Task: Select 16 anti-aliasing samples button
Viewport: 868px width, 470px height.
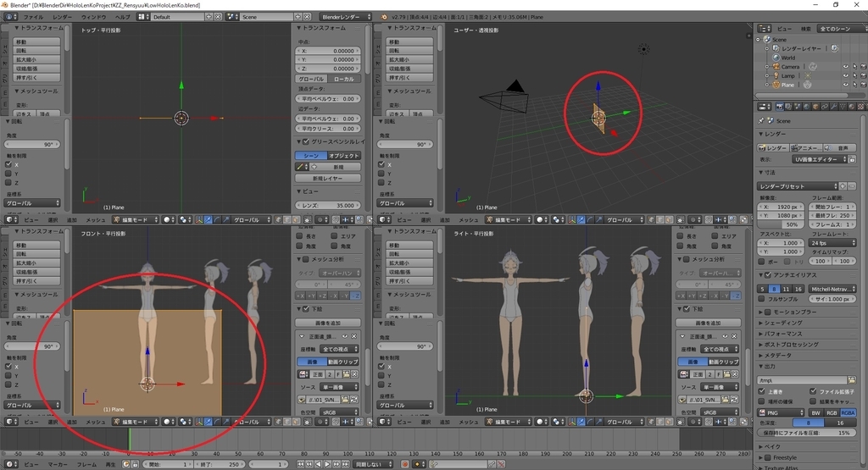Action: [798, 289]
